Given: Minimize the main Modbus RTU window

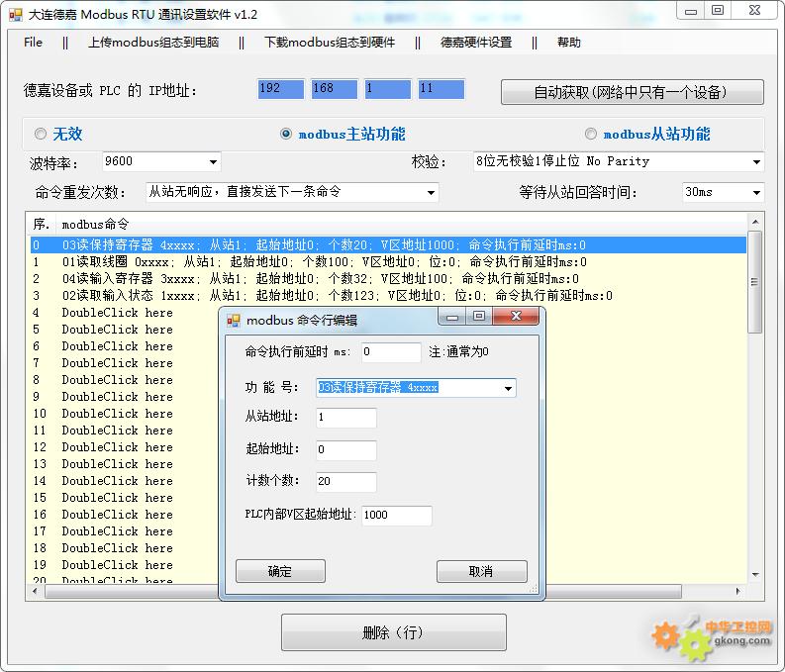Looking at the screenshot, I should pyautogui.click(x=691, y=11).
